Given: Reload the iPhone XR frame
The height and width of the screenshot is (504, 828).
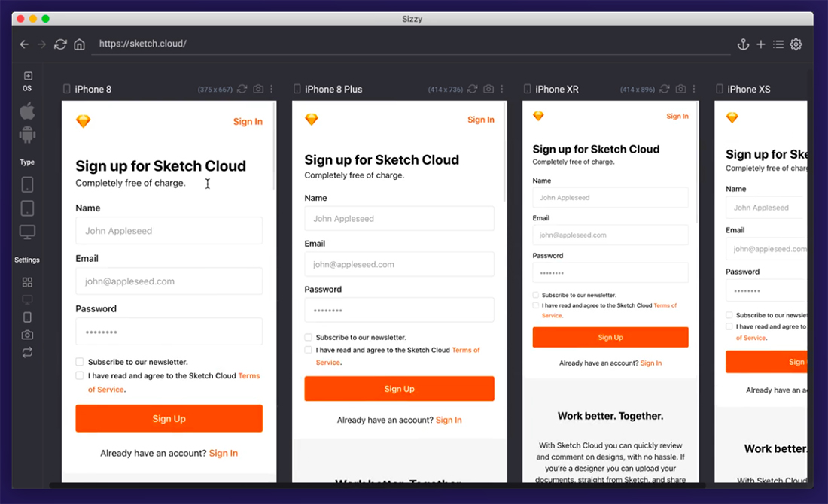Looking at the screenshot, I should (665, 90).
